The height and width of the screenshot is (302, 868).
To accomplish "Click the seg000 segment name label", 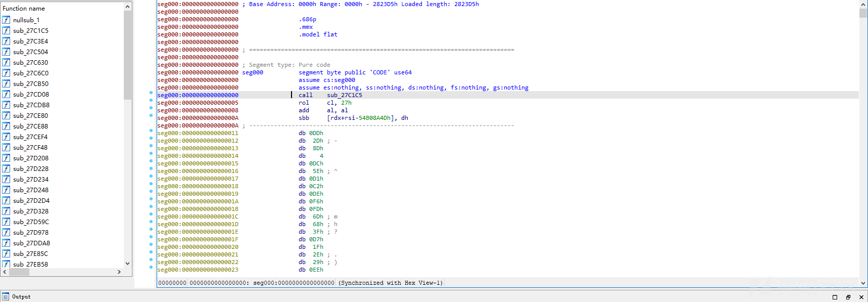I will 253,72.
